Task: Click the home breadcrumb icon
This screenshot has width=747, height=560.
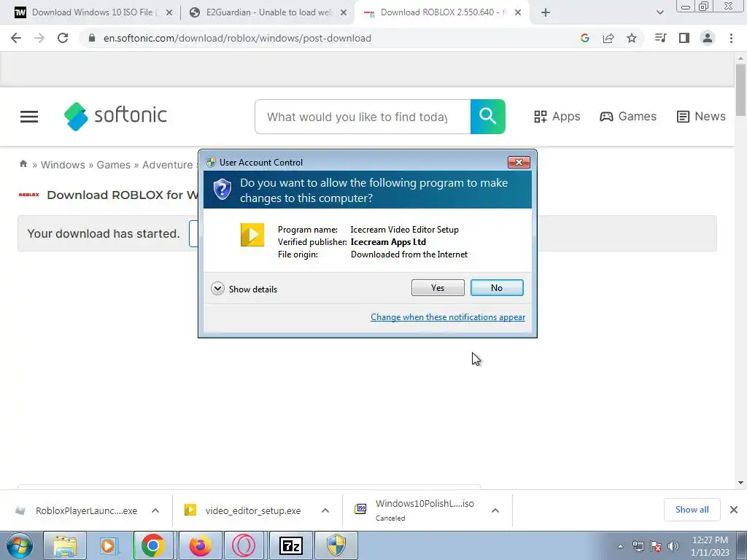Action: click(x=23, y=164)
